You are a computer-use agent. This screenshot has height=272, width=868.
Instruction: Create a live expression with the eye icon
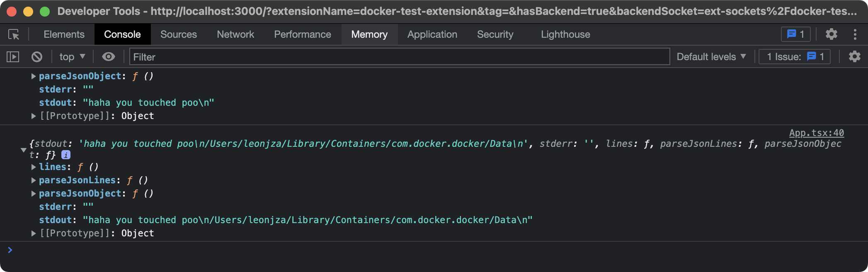point(109,57)
